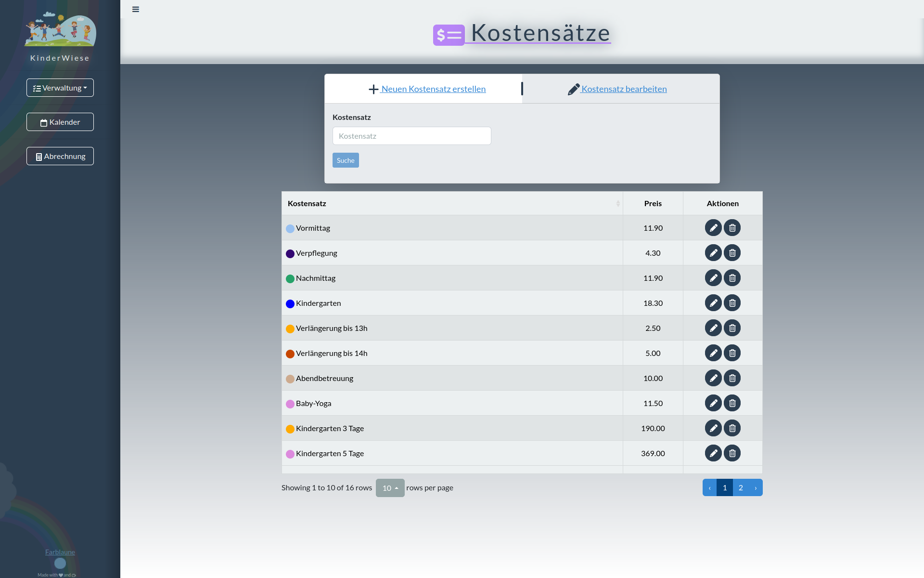924x578 pixels.
Task: Click the Vormittag light blue color dot
Action: point(290,229)
